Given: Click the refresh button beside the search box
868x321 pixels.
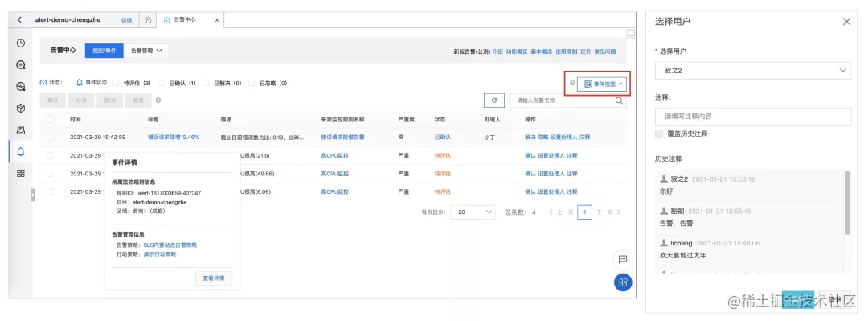Looking at the screenshot, I should pos(493,101).
